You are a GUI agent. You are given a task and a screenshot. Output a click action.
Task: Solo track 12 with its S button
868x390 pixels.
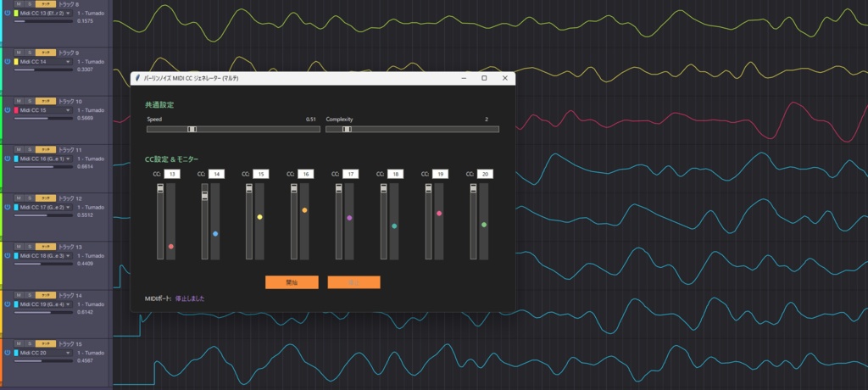click(30, 198)
